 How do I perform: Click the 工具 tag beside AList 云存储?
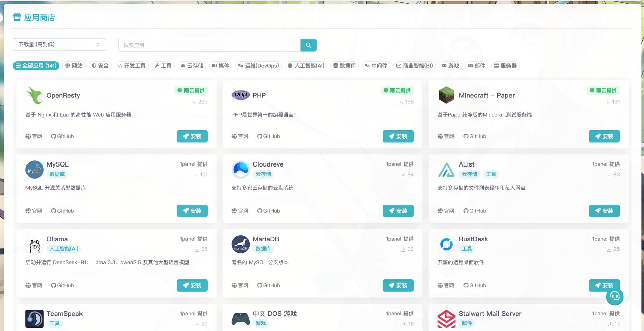491,174
